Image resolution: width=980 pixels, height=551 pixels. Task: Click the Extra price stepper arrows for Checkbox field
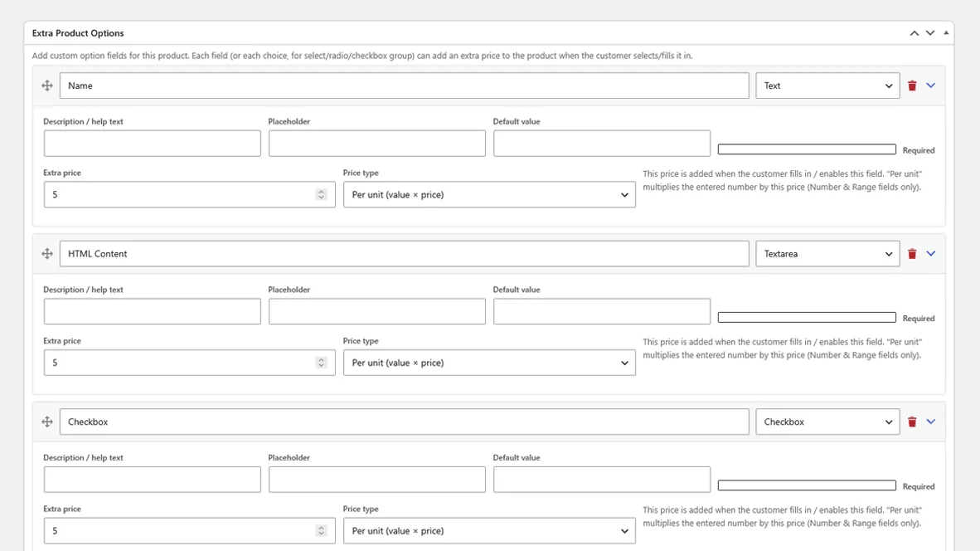pyautogui.click(x=321, y=531)
